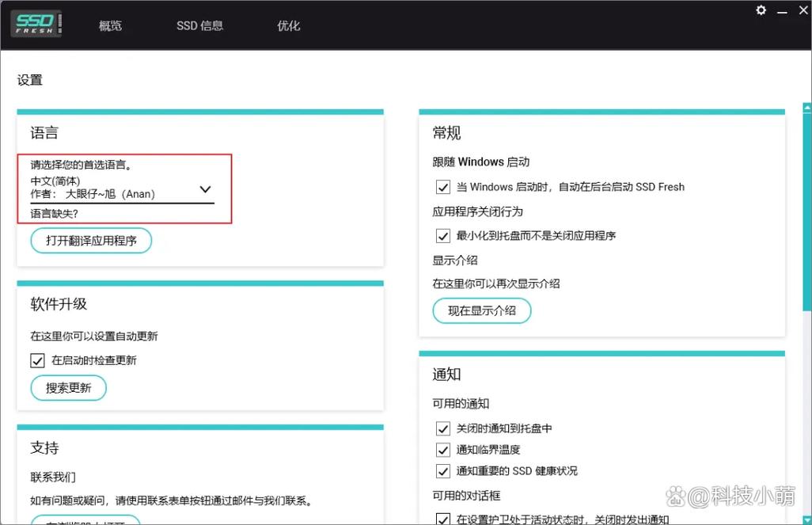The image size is (812, 525).
Task: Toggle 最小化到托盘而不是关闭应用程序 checkbox
Action: tap(442, 236)
